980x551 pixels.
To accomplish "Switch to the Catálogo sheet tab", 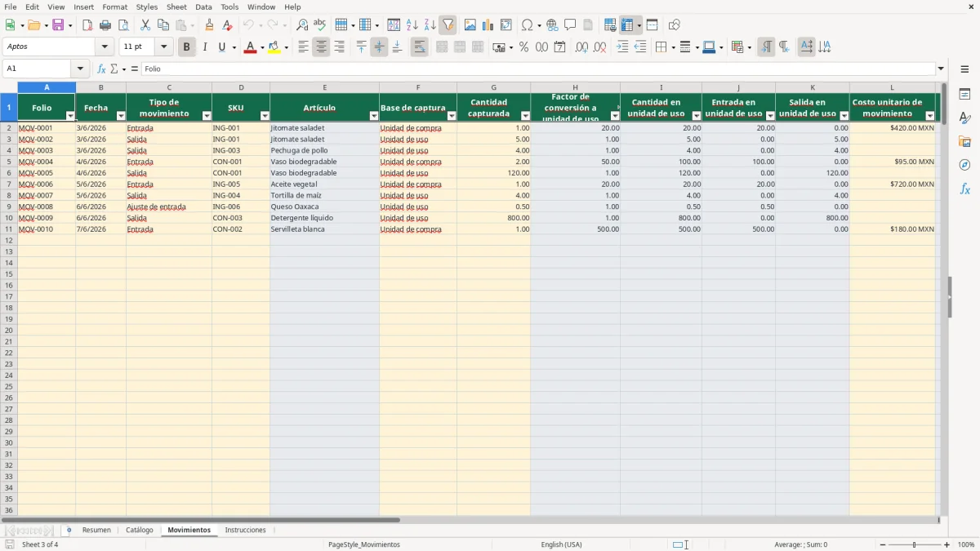I will click(x=140, y=531).
